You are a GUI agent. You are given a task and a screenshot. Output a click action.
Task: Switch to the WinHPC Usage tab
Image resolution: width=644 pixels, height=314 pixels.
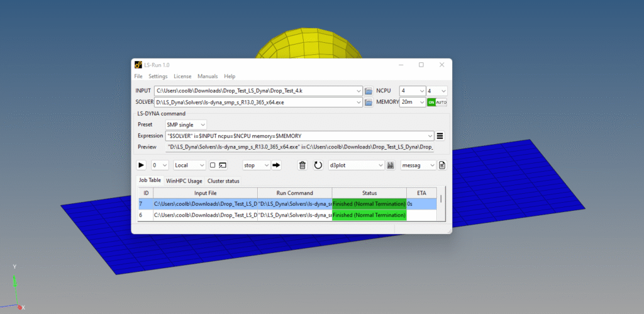pos(184,181)
